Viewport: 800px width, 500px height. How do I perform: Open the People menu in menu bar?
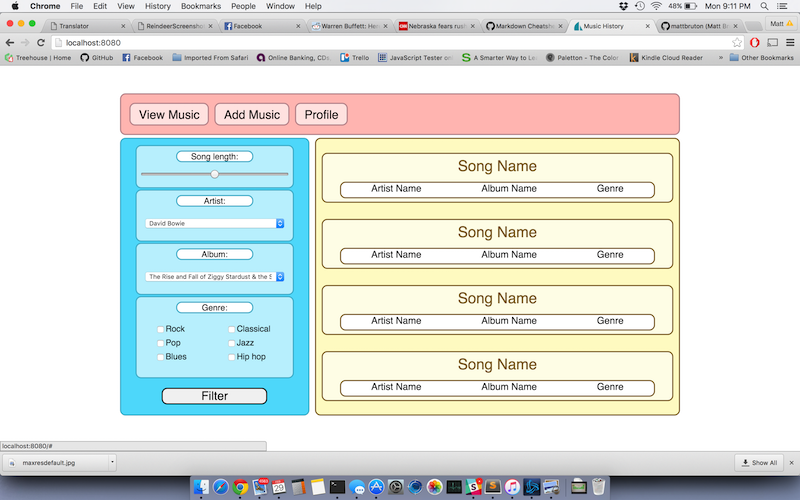point(243,6)
